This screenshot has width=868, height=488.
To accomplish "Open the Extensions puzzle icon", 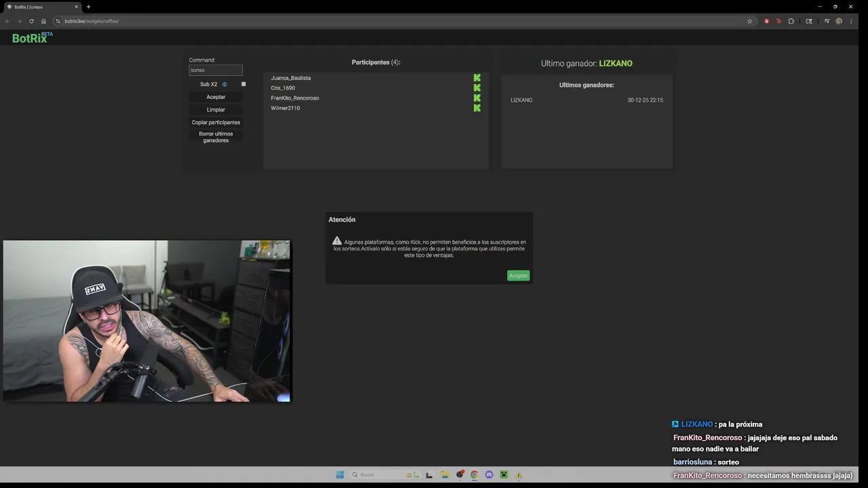I will pyautogui.click(x=791, y=21).
